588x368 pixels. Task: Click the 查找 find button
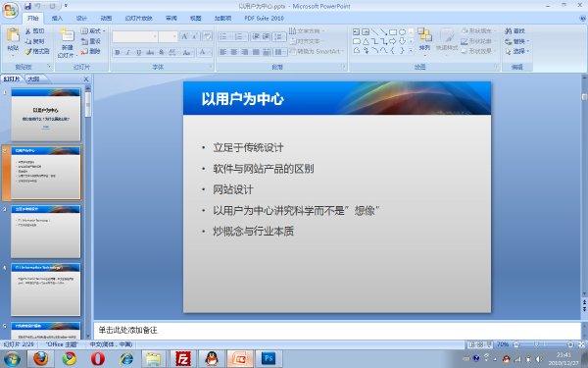[x=514, y=31]
